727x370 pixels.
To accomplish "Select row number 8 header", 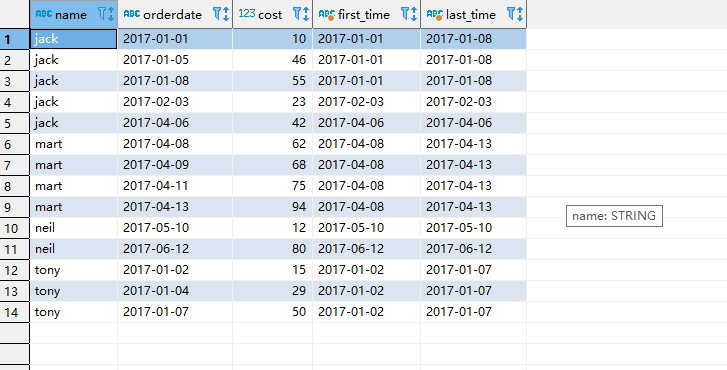I will coord(15,186).
